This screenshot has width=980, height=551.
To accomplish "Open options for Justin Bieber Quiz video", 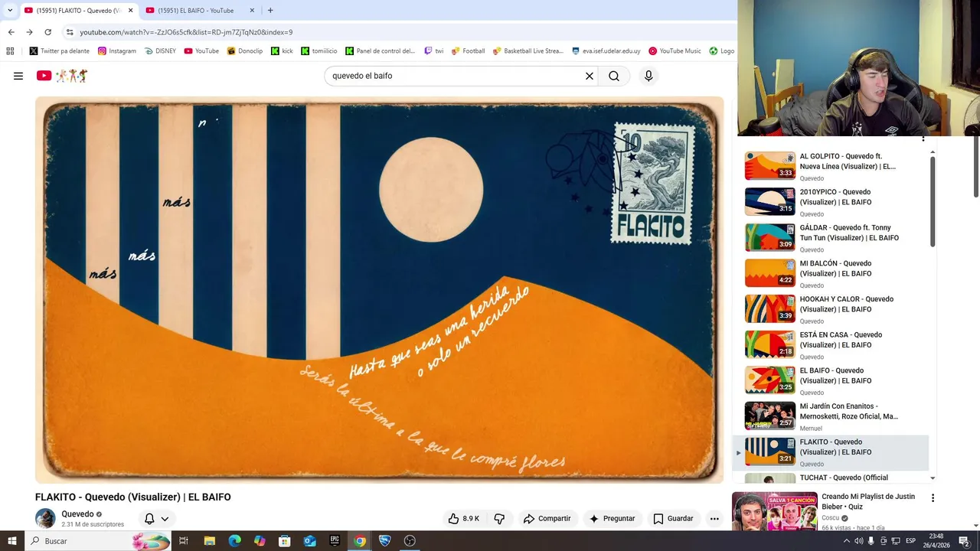I will point(933,498).
